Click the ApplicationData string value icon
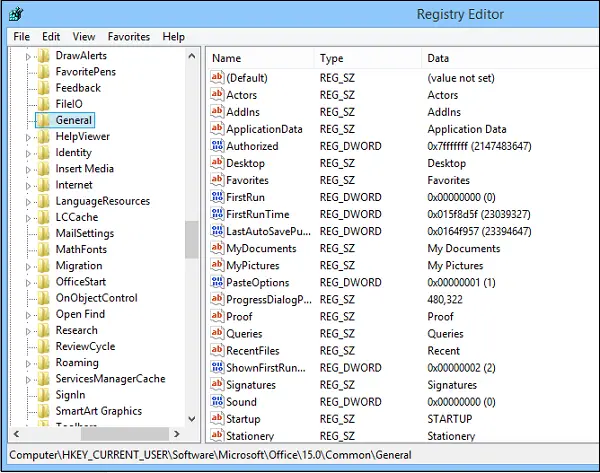The width and height of the screenshot is (600, 473). (217, 129)
